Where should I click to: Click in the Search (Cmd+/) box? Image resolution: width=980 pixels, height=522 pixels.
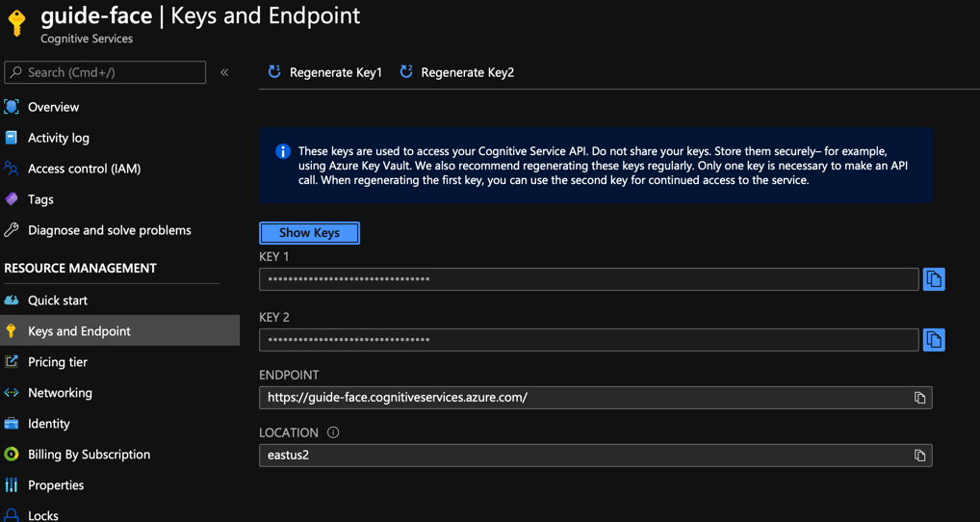pyautogui.click(x=105, y=72)
